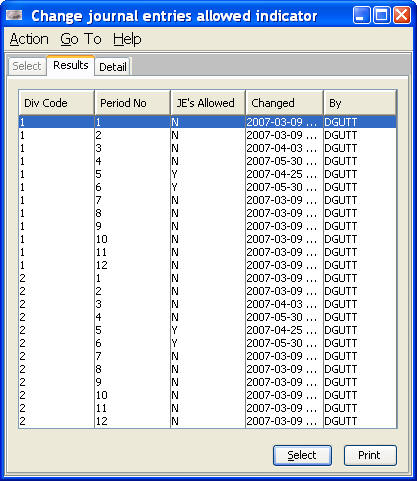417x481 pixels.
Task: Click the Select button
Action: 302,455
